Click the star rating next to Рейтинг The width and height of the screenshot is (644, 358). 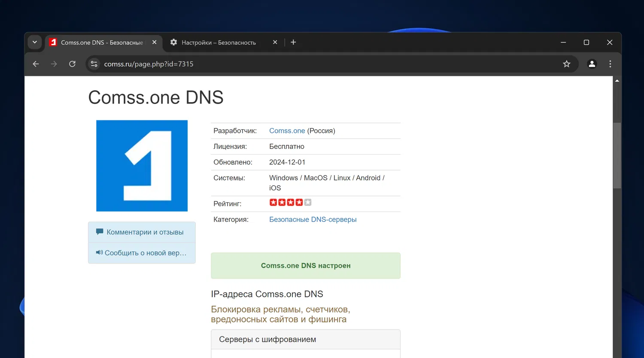click(290, 202)
